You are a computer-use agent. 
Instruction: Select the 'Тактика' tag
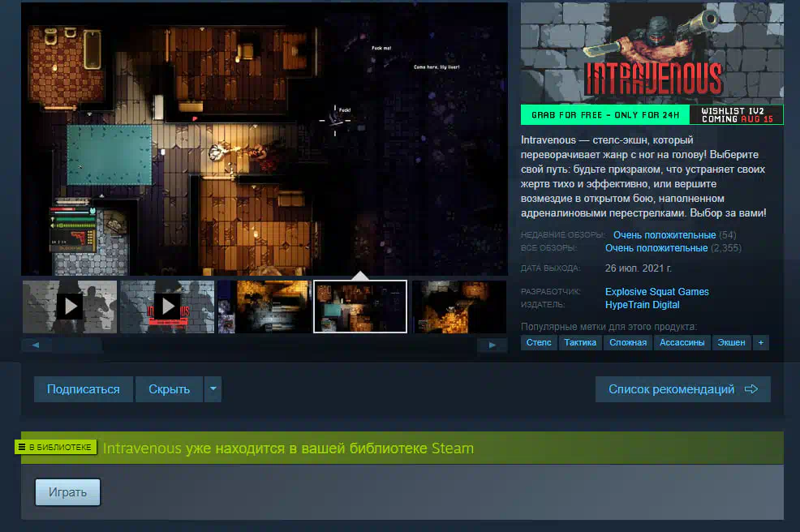click(580, 343)
